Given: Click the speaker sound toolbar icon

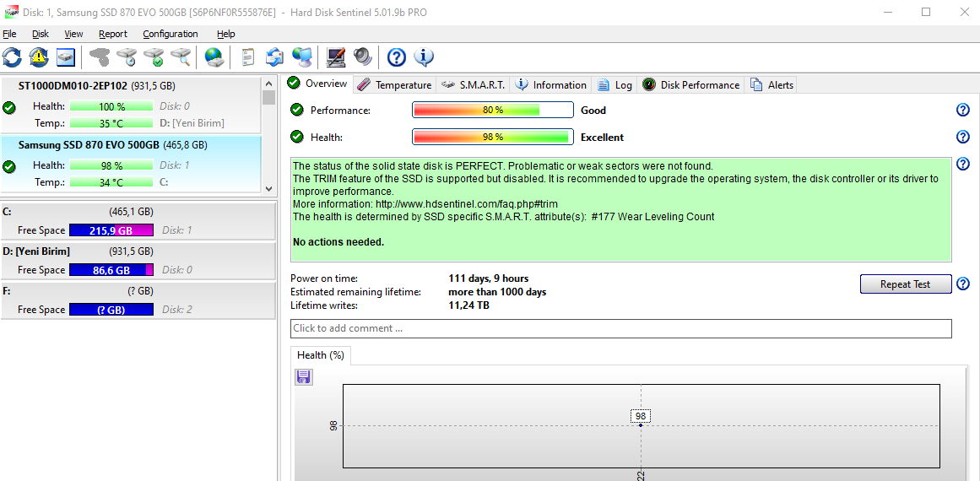Looking at the screenshot, I should 362,57.
